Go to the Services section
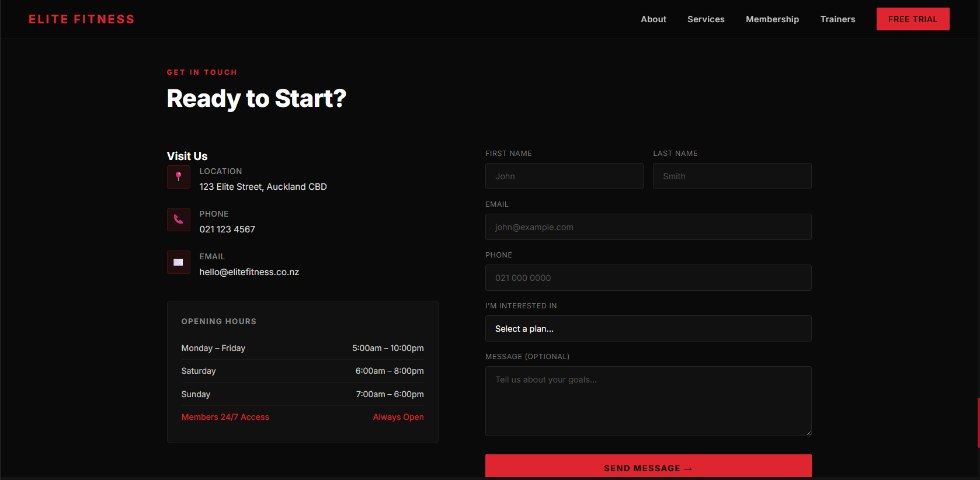Image resolution: width=980 pixels, height=480 pixels. 706,19
